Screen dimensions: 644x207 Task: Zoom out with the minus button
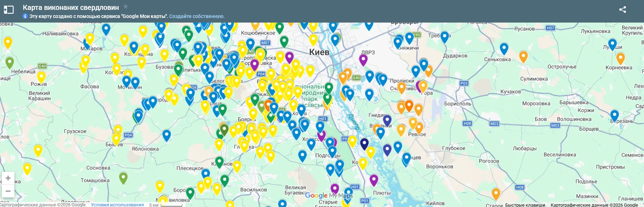coord(8,191)
